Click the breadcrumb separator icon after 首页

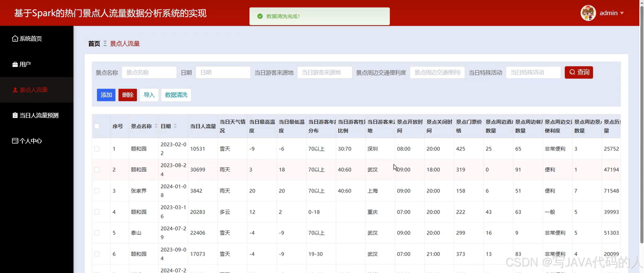pyautogui.click(x=105, y=44)
